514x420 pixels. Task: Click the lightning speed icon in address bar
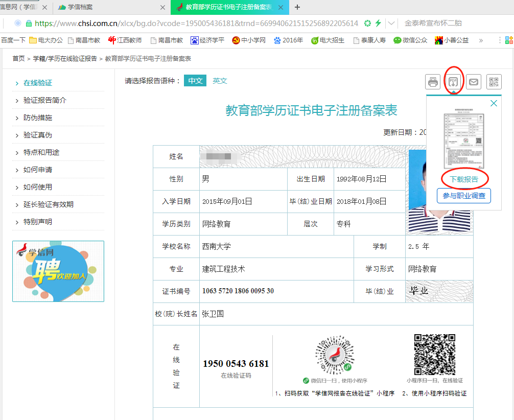pyautogui.click(x=378, y=24)
